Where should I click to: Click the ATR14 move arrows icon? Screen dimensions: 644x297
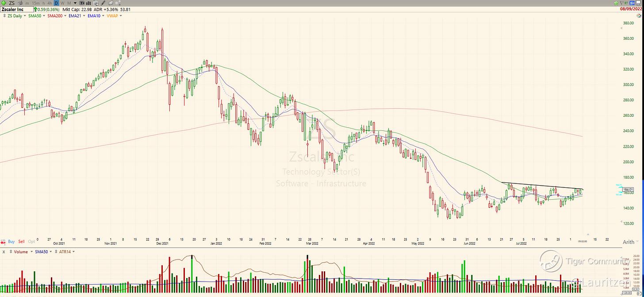[56, 251]
